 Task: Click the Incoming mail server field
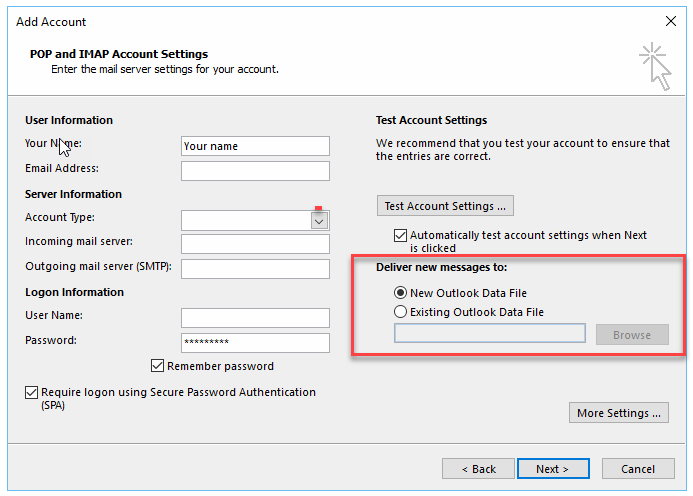coord(255,244)
